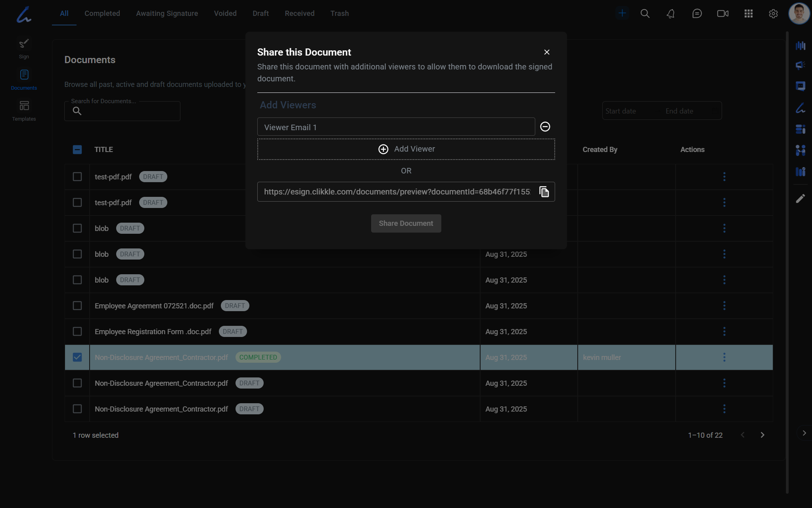The width and height of the screenshot is (812, 508).
Task: Click the copy link icon in share dialog
Action: (544, 192)
